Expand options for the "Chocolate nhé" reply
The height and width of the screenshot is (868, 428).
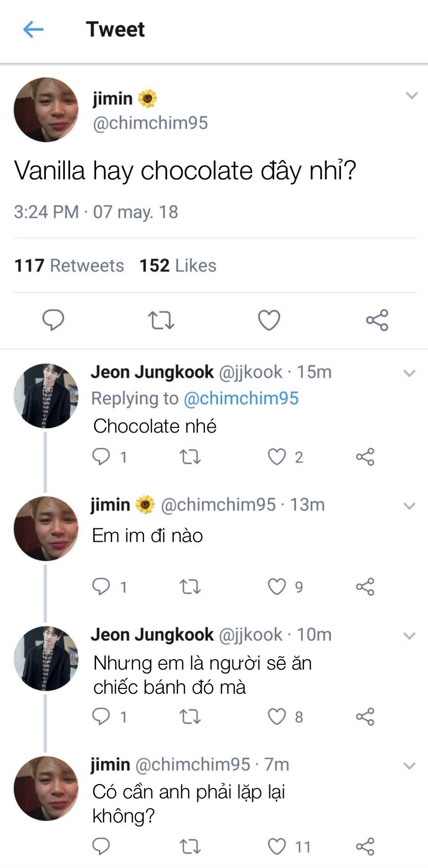pyautogui.click(x=409, y=373)
